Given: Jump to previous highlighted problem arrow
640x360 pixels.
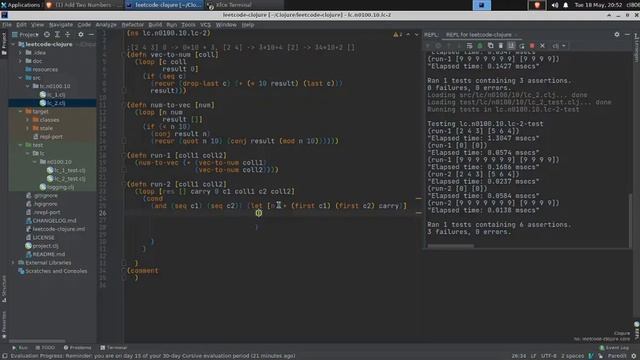Looking at the screenshot, I should click(408, 35).
